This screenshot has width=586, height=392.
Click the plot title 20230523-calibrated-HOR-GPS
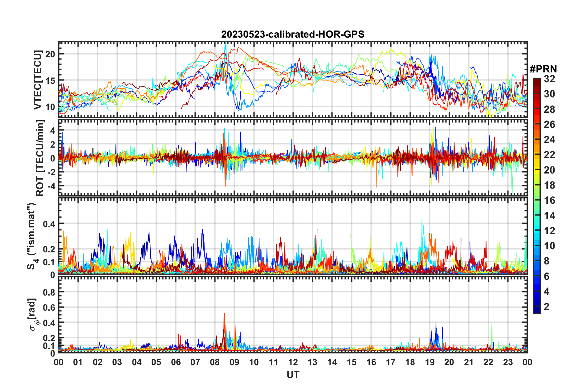293,34
